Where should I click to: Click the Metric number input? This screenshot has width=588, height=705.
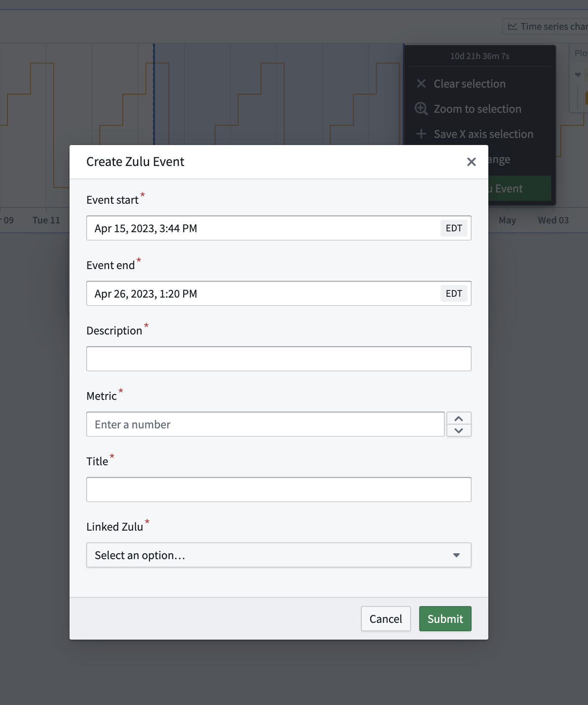click(265, 424)
